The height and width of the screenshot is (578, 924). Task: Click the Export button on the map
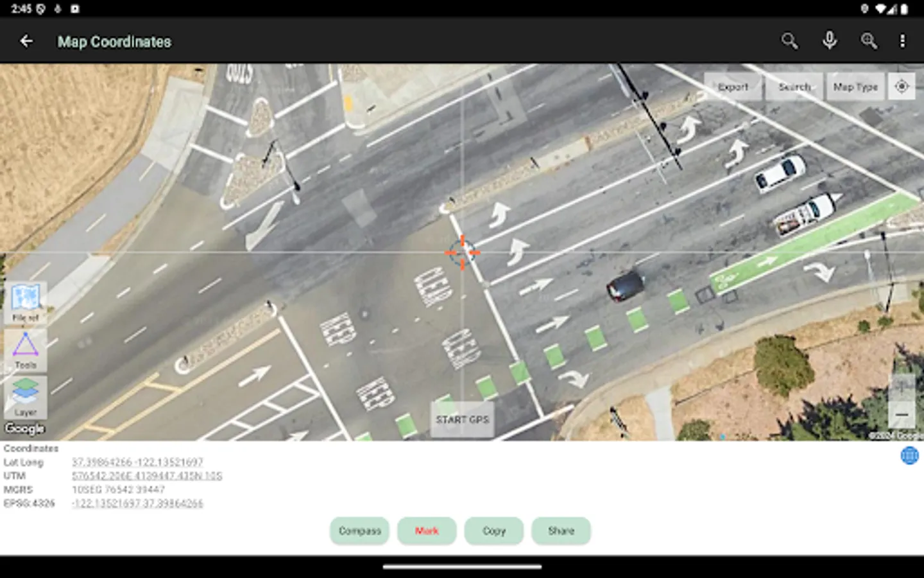pyautogui.click(x=733, y=87)
